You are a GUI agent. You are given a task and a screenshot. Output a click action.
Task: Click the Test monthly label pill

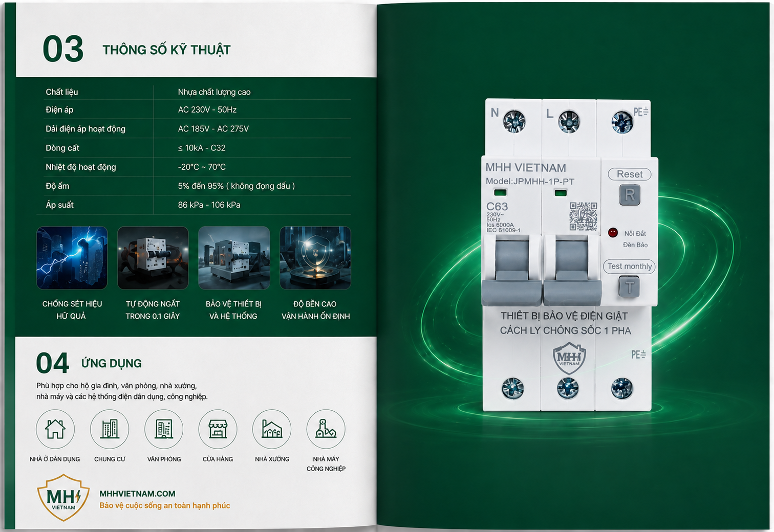[630, 267]
